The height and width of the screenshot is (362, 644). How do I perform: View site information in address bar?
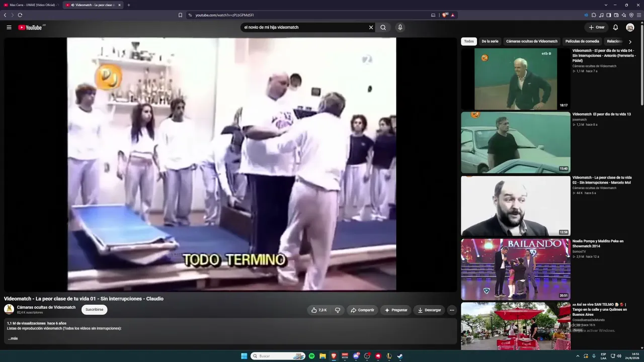(190, 15)
